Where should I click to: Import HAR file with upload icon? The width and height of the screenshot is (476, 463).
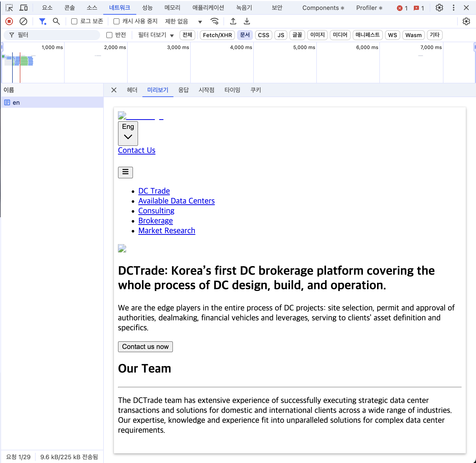[233, 21]
